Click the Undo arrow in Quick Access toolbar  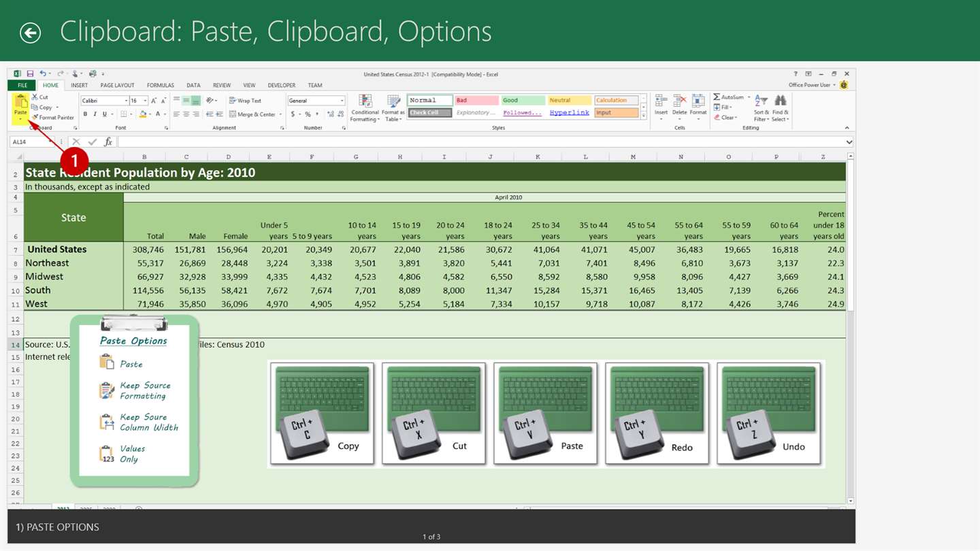click(43, 73)
